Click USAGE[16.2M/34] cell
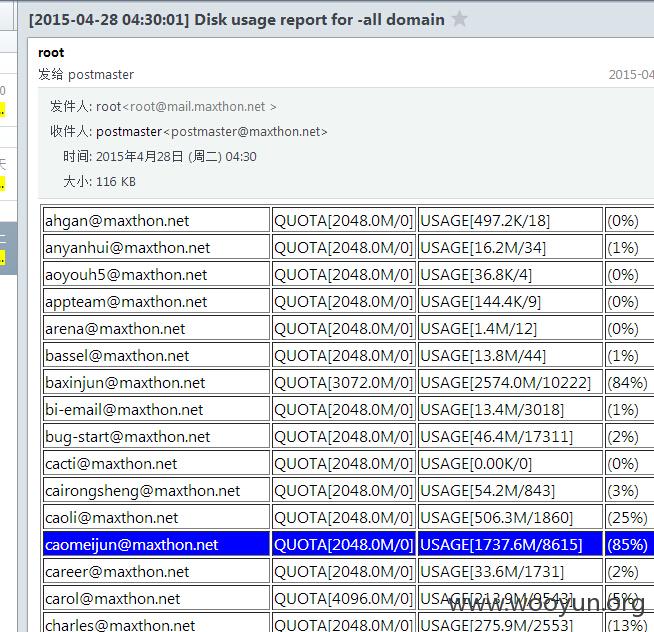The image size is (654, 632). tap(511, 247)
